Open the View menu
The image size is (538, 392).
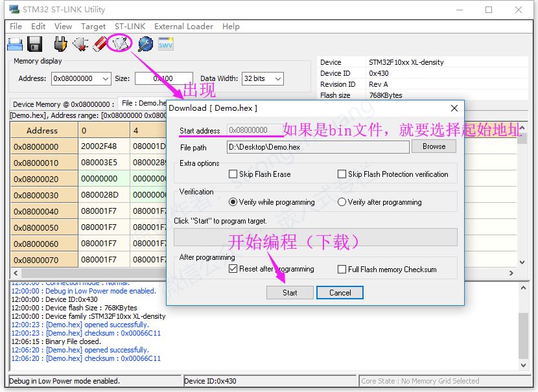pos(63,27)
